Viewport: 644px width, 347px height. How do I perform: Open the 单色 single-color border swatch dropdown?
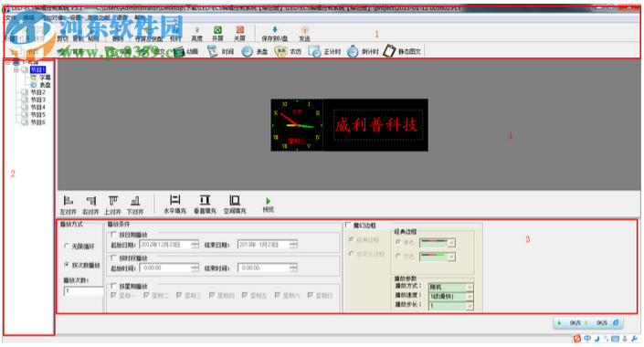[451, 243]
